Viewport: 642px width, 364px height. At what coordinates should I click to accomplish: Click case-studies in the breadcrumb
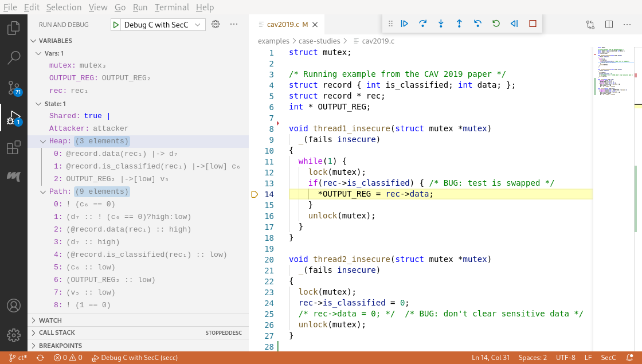[x=320, y=41]
